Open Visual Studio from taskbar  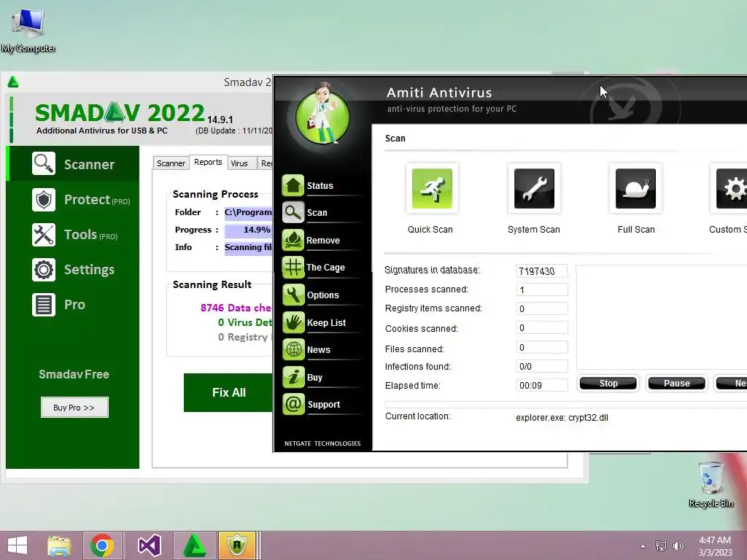click(149, 545)
